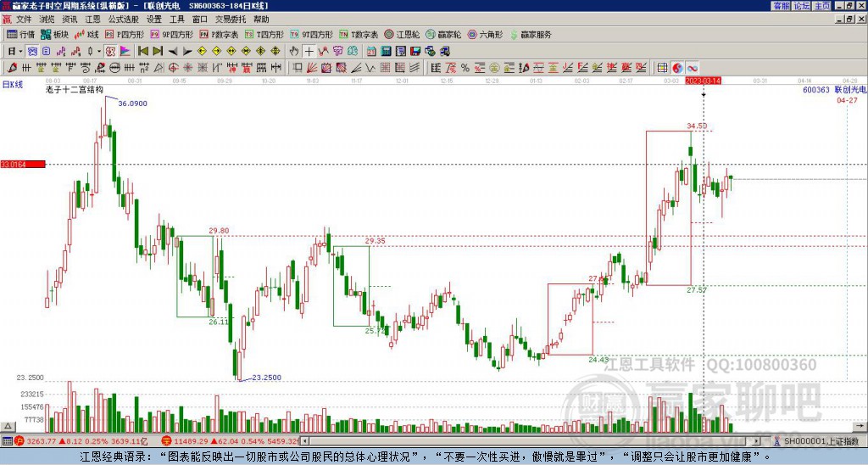Screen dimensions: 868x465
Task: Select the circle with horizontal lines tool
Action: 115,68
